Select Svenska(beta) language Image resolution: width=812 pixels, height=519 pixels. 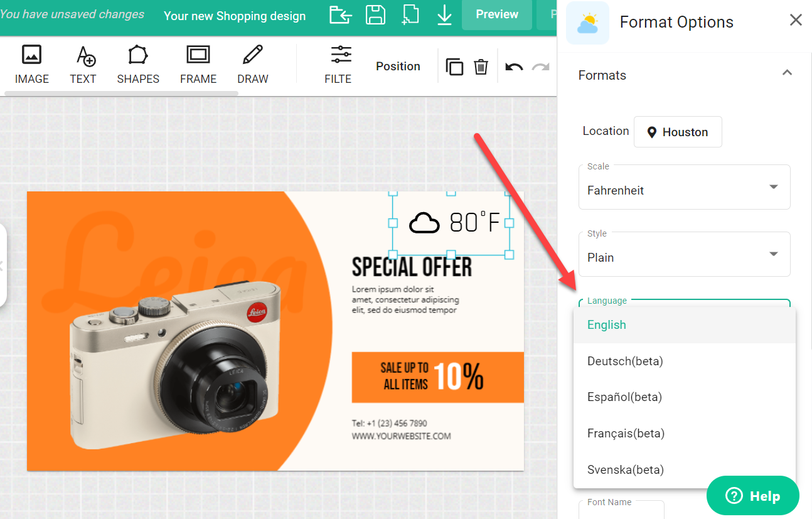(x=685, y=469)
